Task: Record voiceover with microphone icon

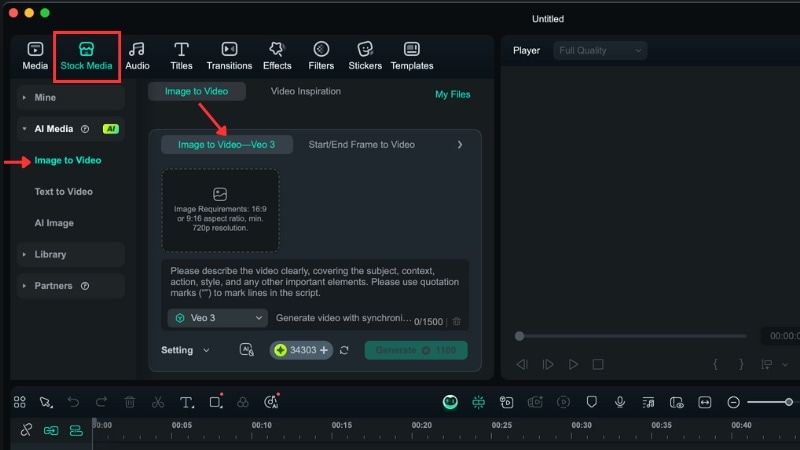Action: click(x=620, y=402)
